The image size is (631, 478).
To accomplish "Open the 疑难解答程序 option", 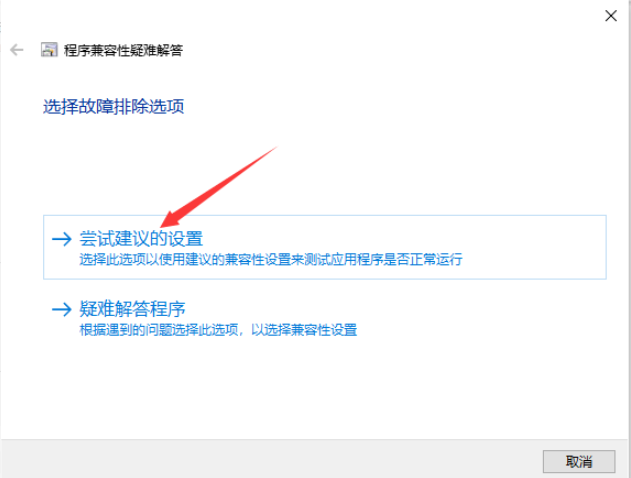I will (x=132, y=309).
